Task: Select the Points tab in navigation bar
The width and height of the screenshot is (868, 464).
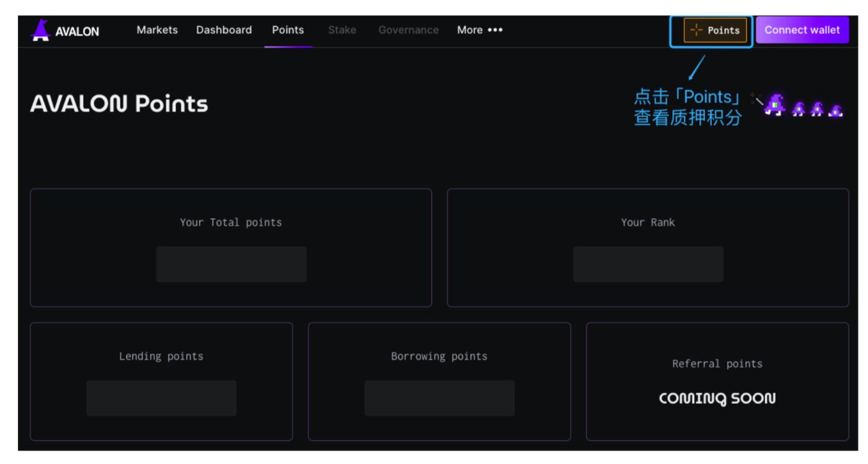Action: [x=288, y=30]
